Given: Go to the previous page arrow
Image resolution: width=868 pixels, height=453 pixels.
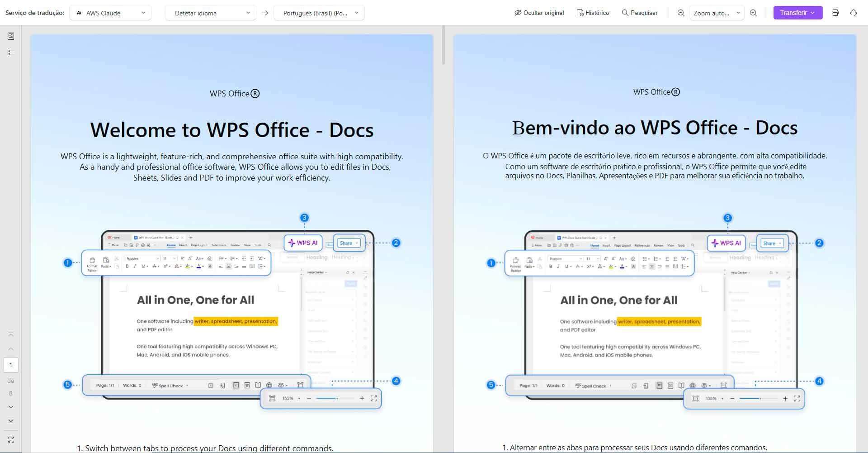Looking at the screenshot, I should click(x=11, y=349).
